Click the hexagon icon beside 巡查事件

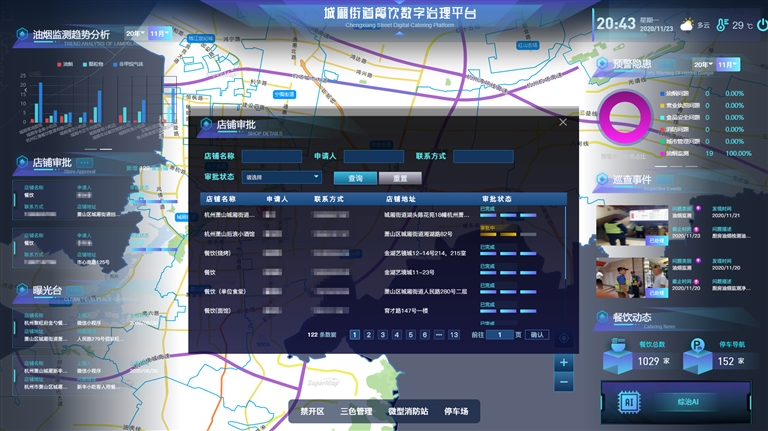602,179
